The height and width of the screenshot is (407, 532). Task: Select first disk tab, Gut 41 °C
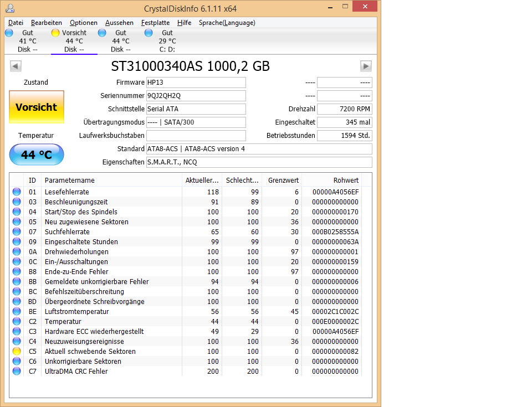[28, 41]
